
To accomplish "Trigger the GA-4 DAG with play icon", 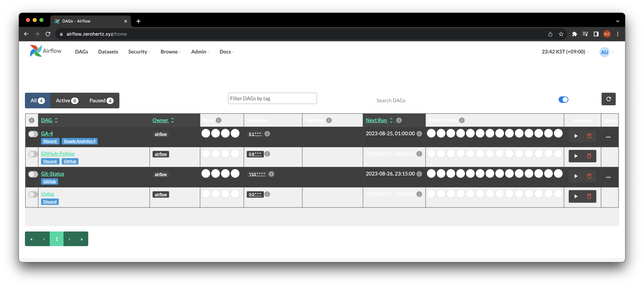I will coord(576,136).
